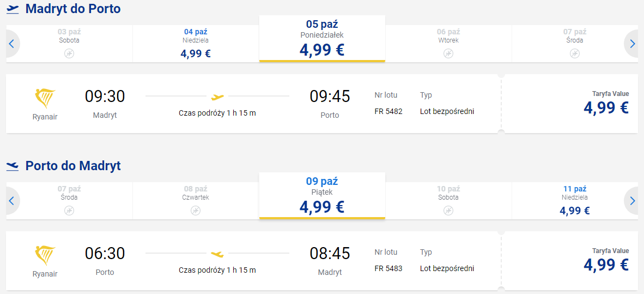Click the 10 paź Sobota date cell
This screenshot has width=644, height=294.
(448, 201)
